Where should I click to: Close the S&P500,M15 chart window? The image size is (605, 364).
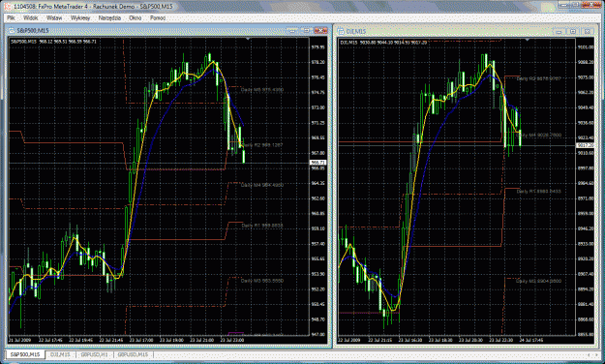pos(320,30)
